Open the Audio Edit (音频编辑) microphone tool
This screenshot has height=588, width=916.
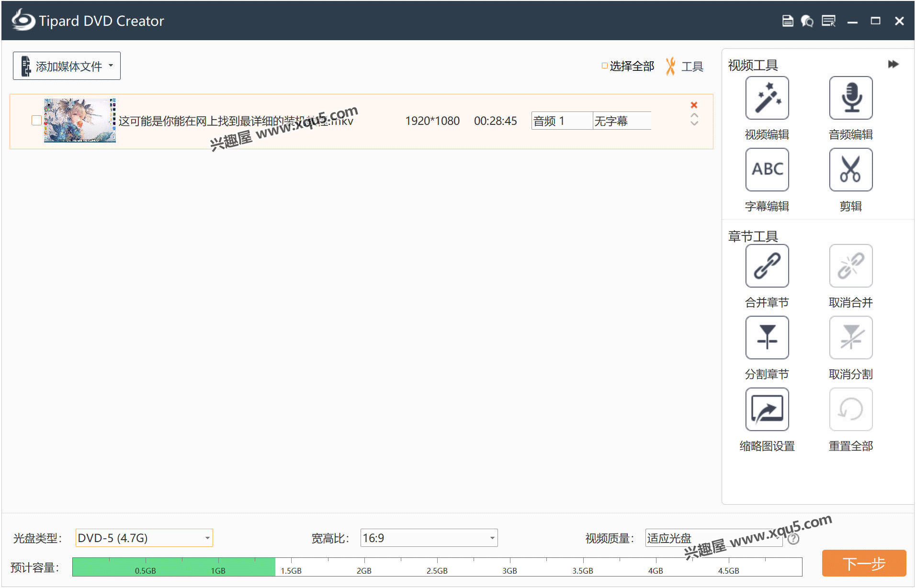pos(850,98)
